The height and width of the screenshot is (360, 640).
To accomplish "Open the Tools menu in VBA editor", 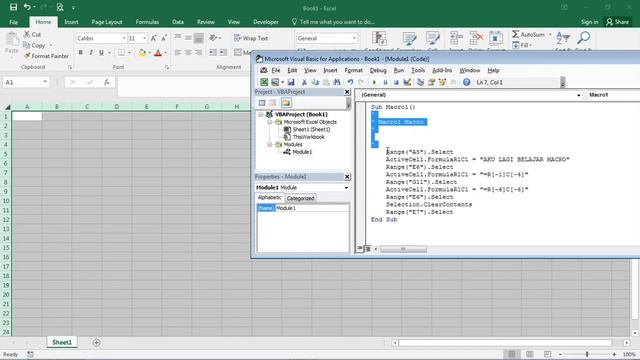I will (418, 71).
